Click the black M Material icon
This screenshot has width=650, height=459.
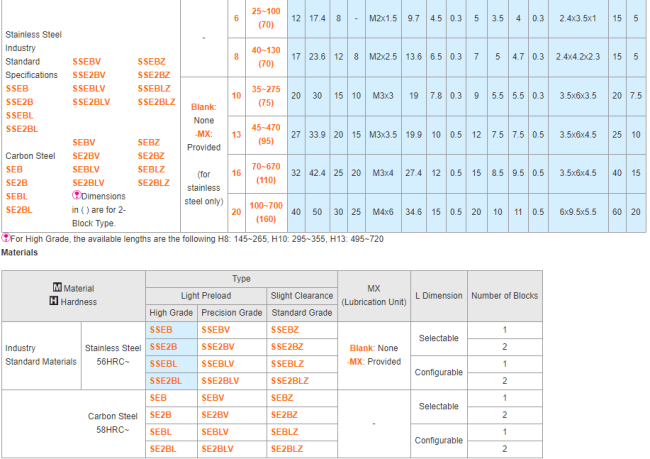(56, 288)
